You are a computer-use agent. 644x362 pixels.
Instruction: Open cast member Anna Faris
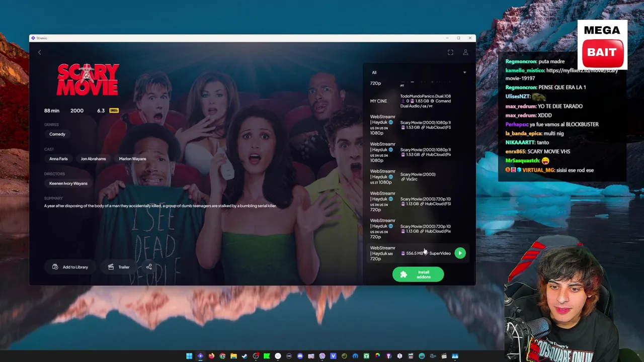tap(58, 159)
